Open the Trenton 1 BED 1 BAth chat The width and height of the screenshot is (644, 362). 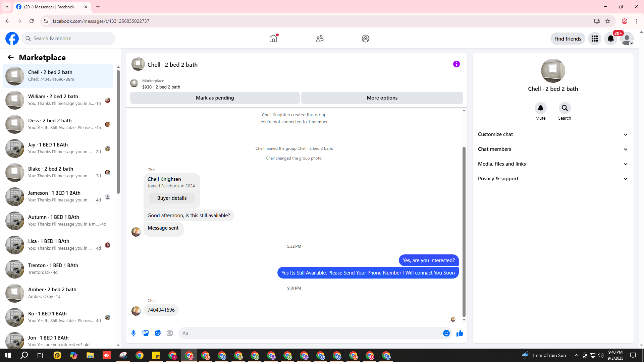coord(58,269)
